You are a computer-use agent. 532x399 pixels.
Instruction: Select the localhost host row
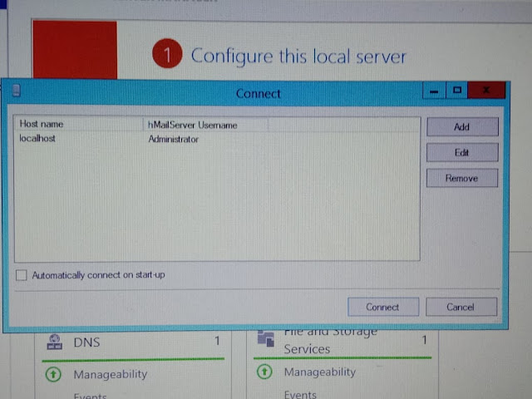tap(217, 139)
